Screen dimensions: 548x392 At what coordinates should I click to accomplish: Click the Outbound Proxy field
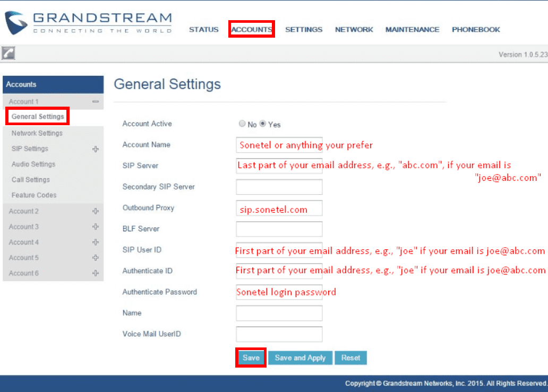coord(279,208)
